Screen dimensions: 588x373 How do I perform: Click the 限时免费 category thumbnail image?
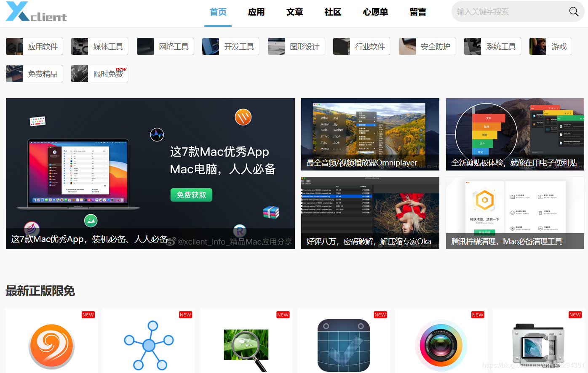click(80, 74)
